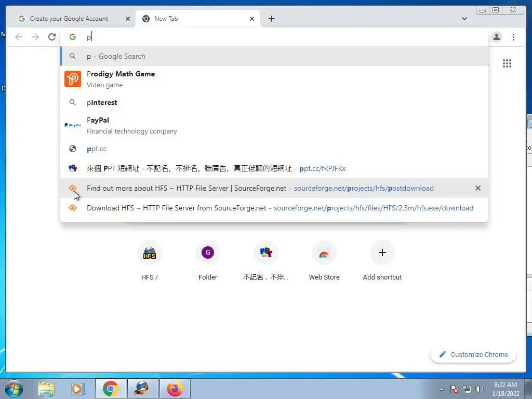This screenshot has width=532, height=399.
Task: Open the Windows Start menu
Action: click(x=14, y=389)
